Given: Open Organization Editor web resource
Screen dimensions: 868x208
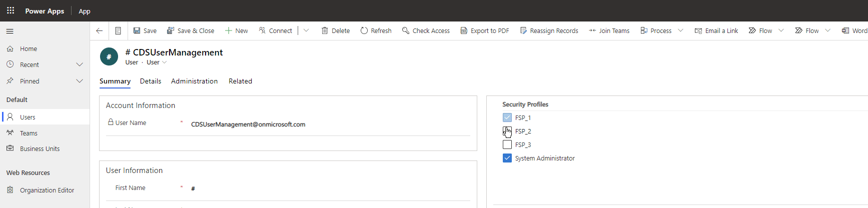Looking at the screenshot, I should point(45,190).
